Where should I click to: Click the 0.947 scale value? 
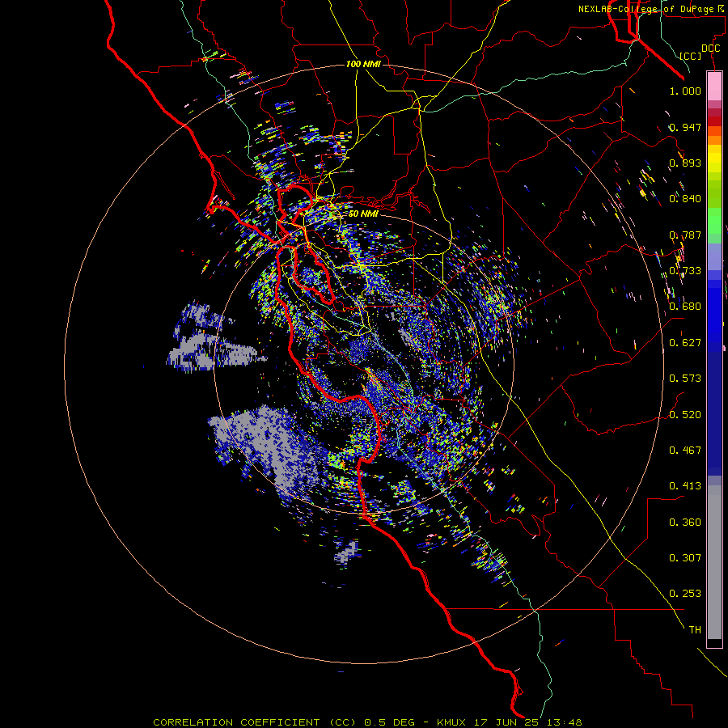[x=685, y=127]
